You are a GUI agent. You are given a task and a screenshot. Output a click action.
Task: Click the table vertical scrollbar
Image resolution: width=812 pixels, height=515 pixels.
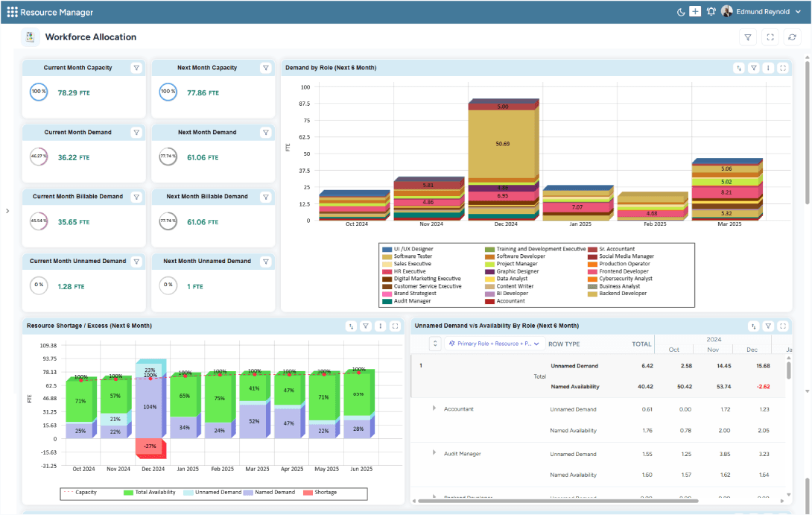[x=789, y=370]
